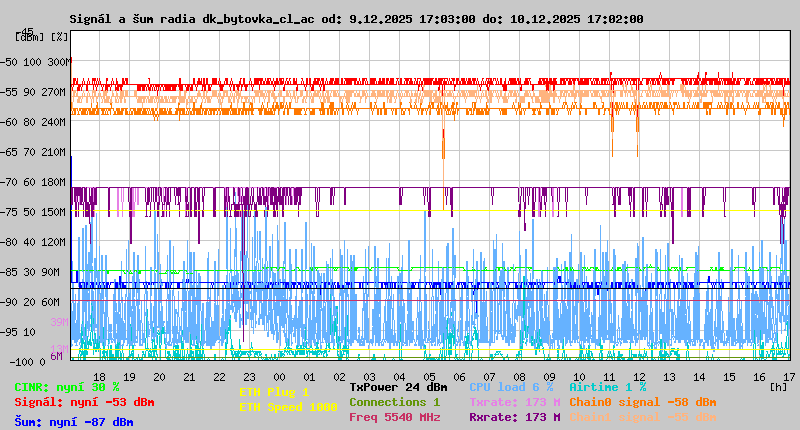Image resolution: width=800 pixels, height=430 pixels.
Task: Click the '23' hour tick on x-axis
Action: 249,377
